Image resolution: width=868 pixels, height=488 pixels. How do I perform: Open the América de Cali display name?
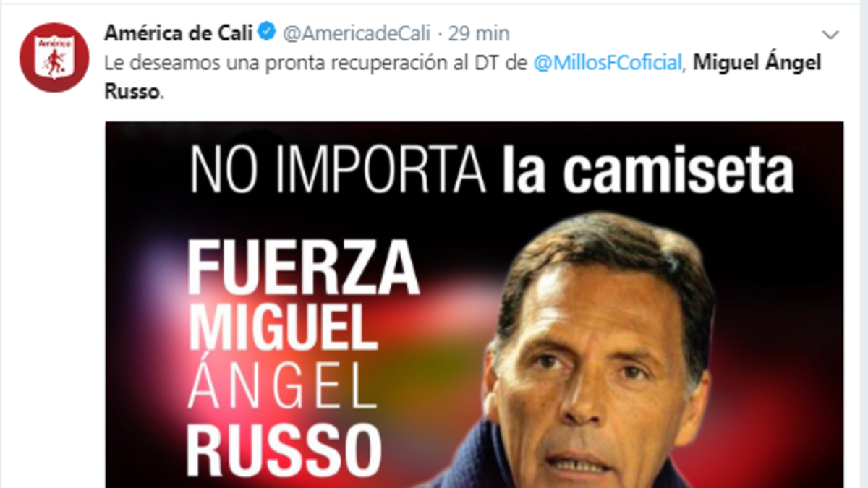point(179,33)
